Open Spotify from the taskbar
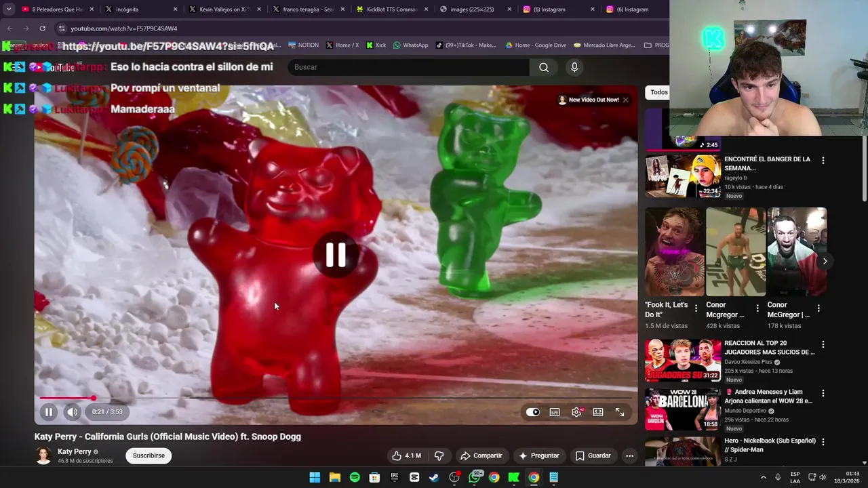This screenshot has width=868, height=488. (x=355, y=477)
